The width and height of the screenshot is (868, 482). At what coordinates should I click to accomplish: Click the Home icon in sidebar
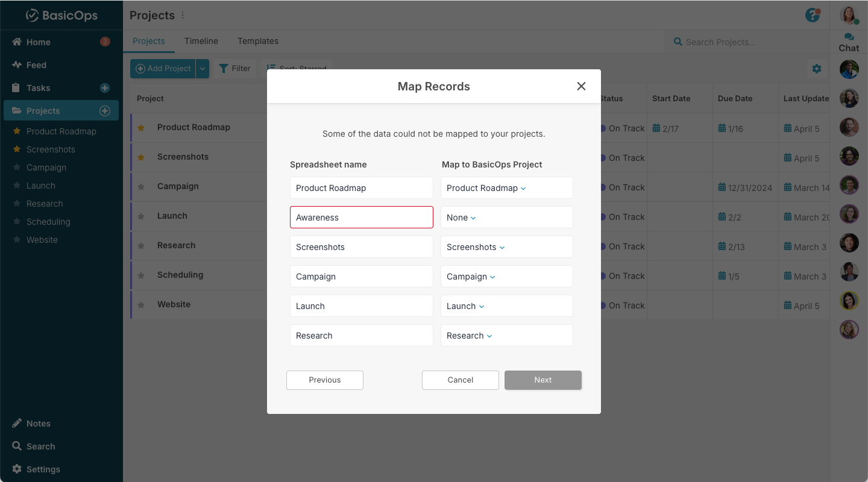17,42
